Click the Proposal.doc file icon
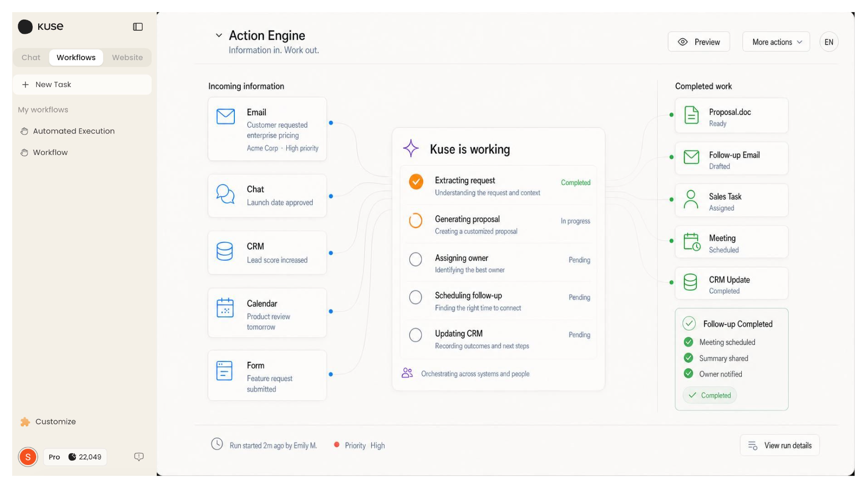The width and height of the screenshot is (868, 488). [x=691, y=115]
